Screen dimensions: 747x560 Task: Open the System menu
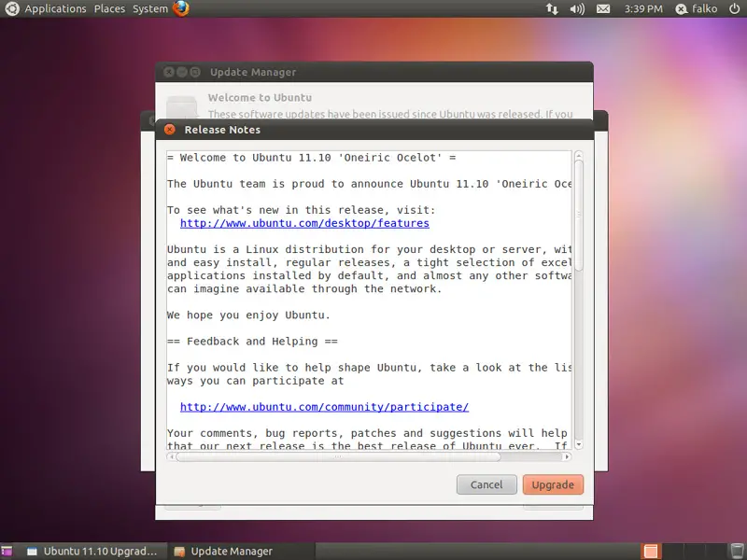click(149, 9)
